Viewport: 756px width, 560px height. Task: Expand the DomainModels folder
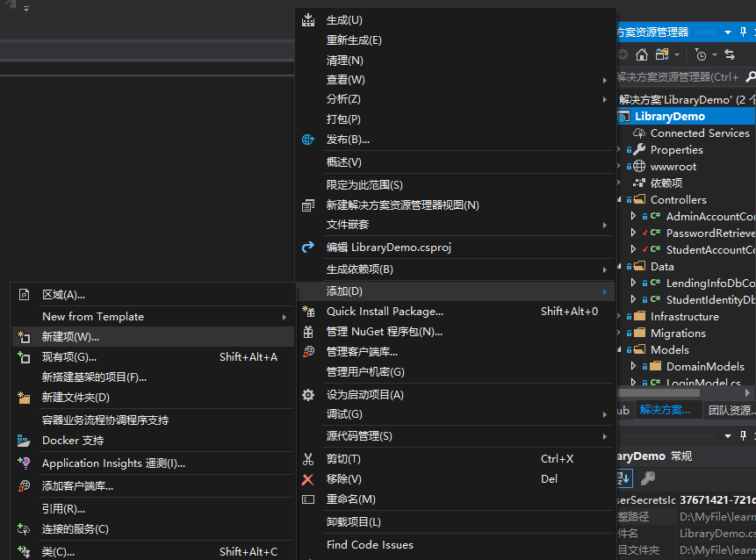click(x=634, y=366)
